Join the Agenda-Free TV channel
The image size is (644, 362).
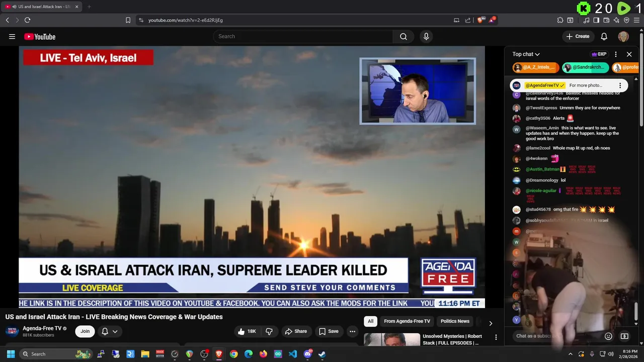click(x=85, y=331)
